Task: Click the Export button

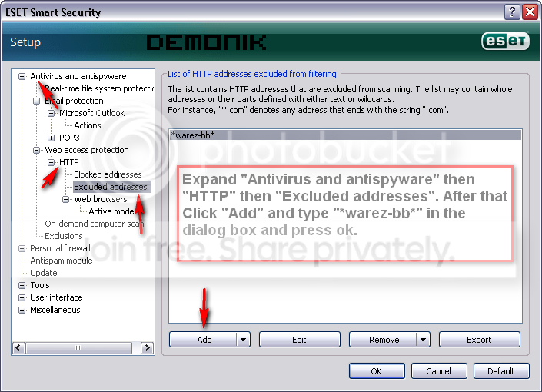Action: click(x=480, y=340)
